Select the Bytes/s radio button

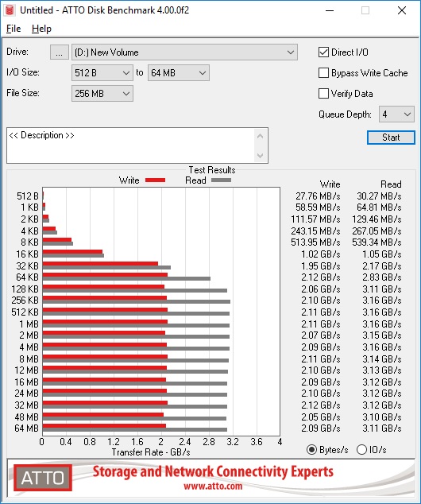click(311, 449)
